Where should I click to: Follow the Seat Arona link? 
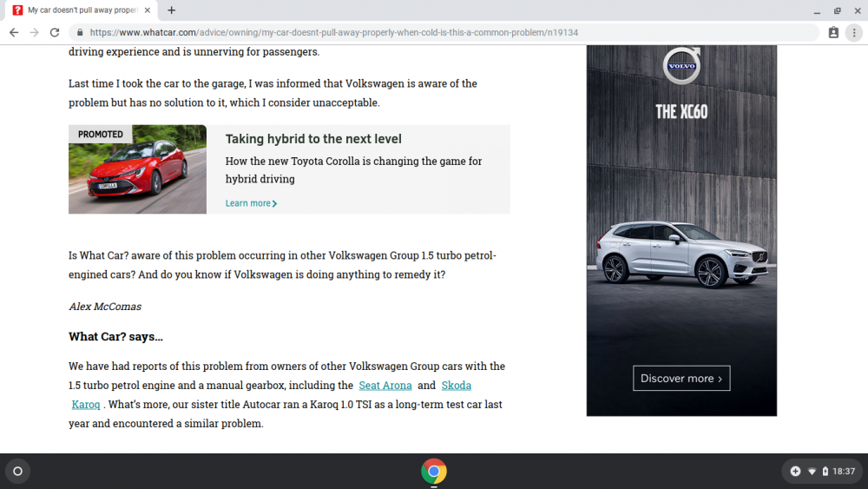[x=385, y=385]
